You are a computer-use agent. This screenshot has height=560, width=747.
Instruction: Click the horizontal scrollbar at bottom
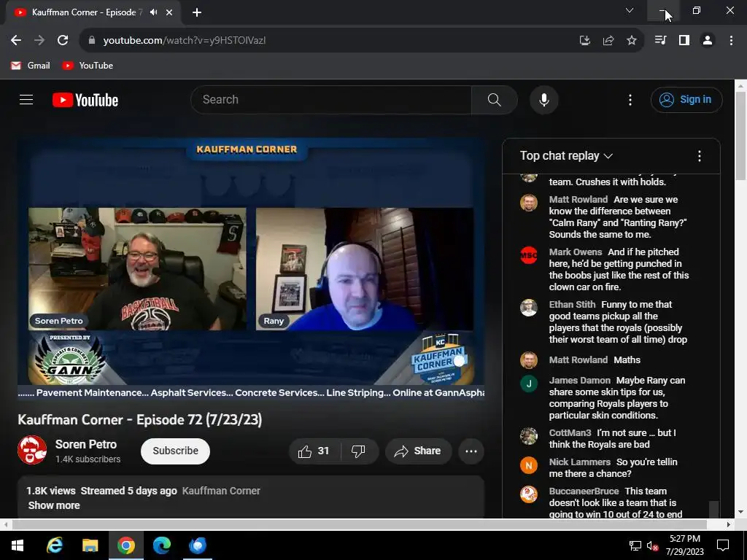coord(359,524)
